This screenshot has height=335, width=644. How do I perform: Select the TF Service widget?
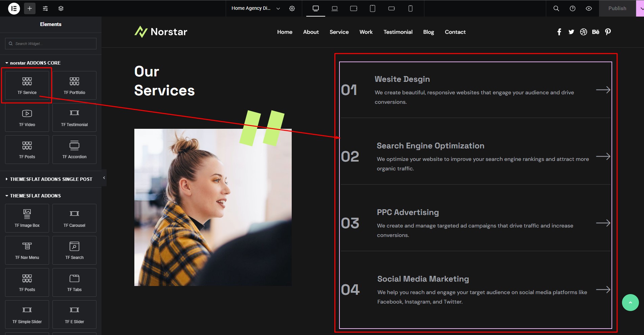point(27,85)
